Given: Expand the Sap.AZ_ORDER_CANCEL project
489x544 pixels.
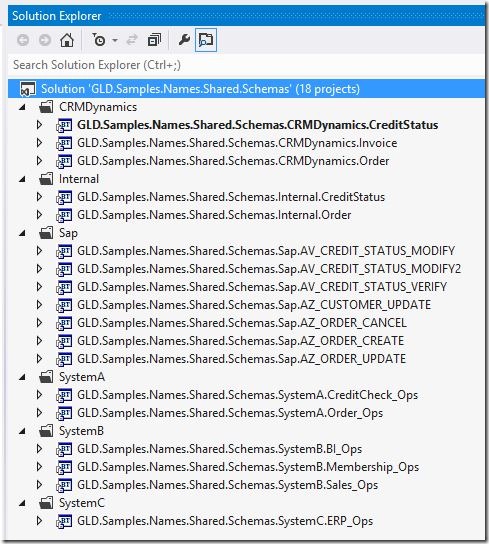Looking at the screenshot, I should [39, 323].
